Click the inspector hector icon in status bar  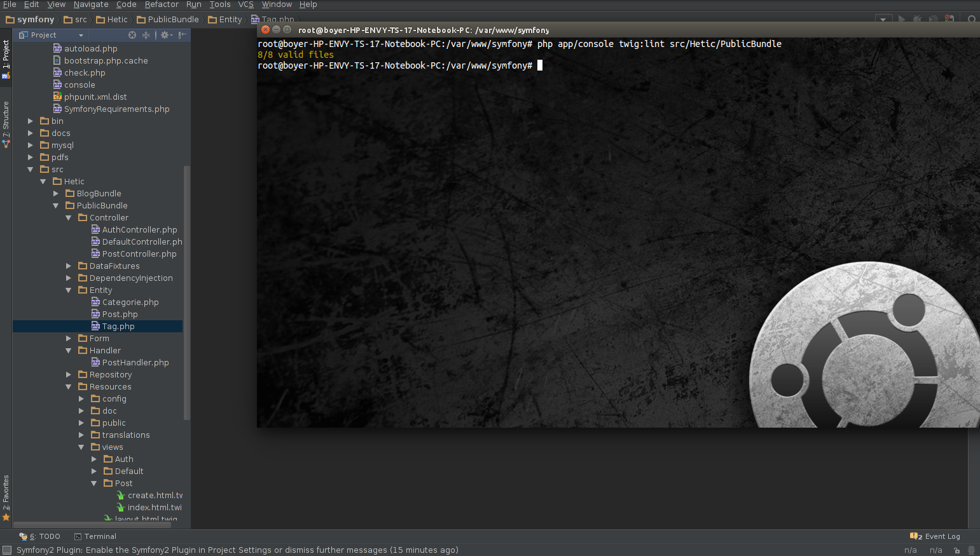coord(972,550)
